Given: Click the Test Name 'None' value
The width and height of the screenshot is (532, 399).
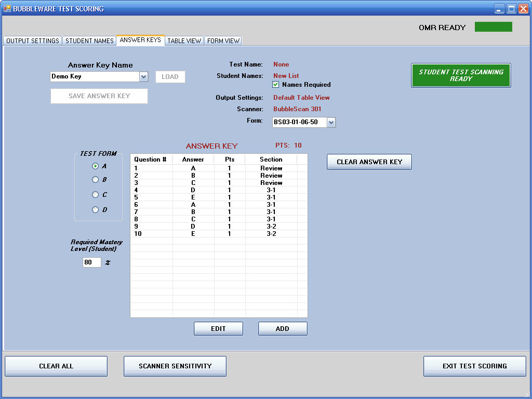Looking at the screenshot, I should 281,64.
